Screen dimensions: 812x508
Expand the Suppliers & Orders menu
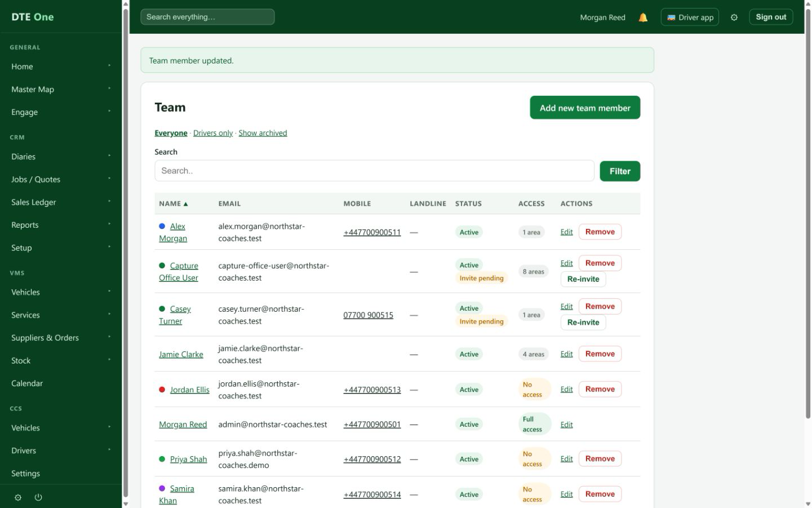click(61, 338)
